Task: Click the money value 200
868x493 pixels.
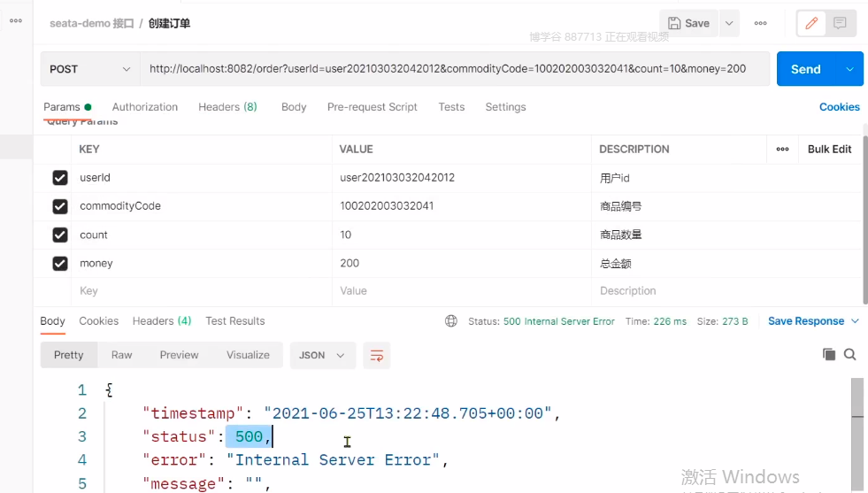Action: [350, 263]
